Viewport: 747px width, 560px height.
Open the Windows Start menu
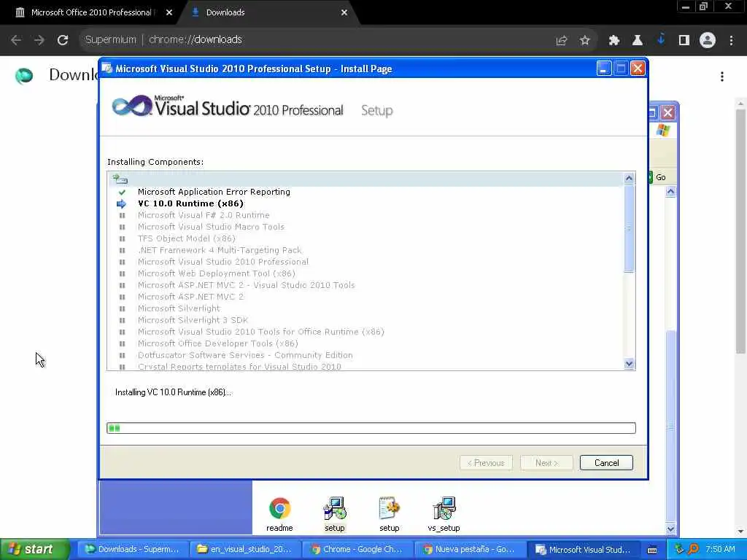[x=36, y=550]
